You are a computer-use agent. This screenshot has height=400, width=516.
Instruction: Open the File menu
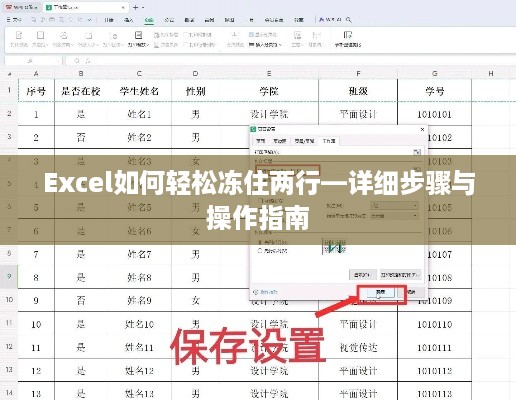pyautogui.click(x=14, y=20)
